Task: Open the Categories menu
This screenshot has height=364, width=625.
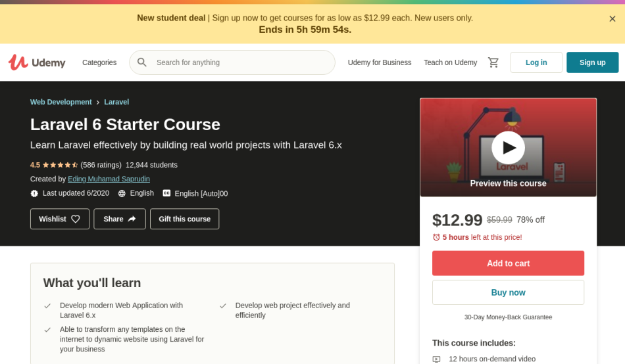Action: [99, 62]
